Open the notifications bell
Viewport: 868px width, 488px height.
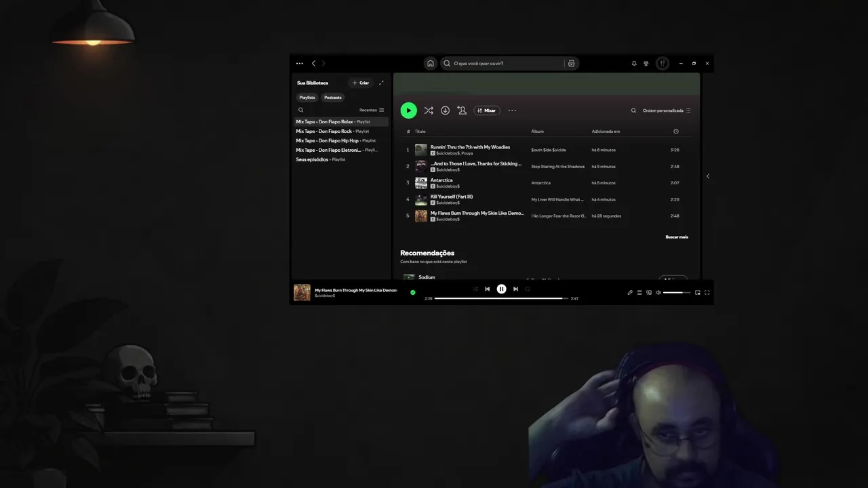click(x=634, y=63)
